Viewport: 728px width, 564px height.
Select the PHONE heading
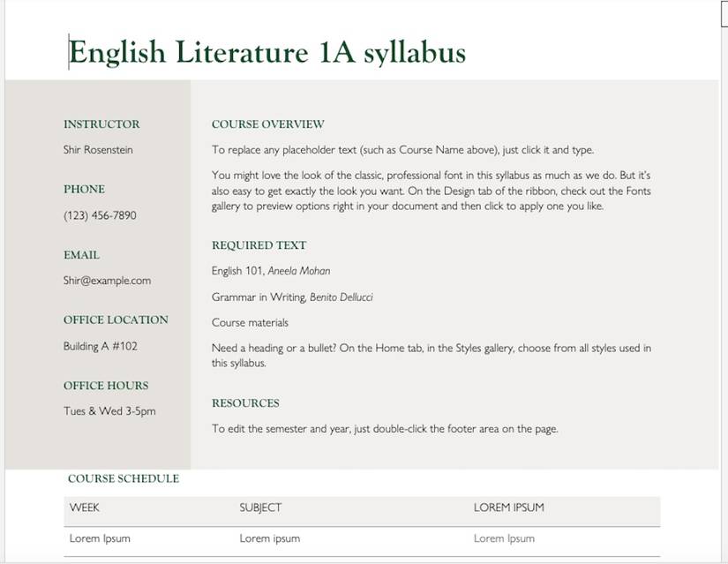84,190
